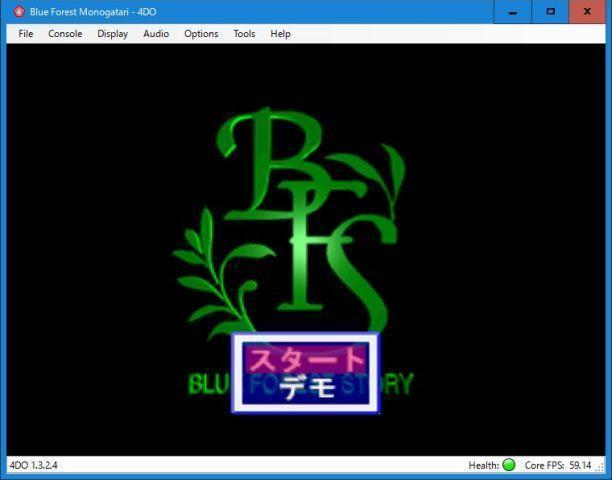Click the Core FPS readout in status bar
This screenshot has width=612, height=480.
(558, 465)
